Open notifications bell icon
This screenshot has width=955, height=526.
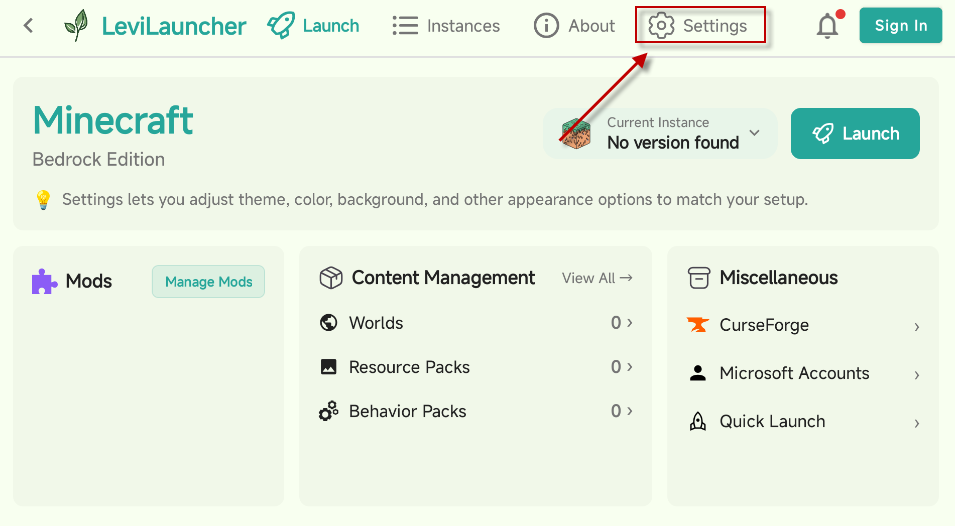pos(827,26)
